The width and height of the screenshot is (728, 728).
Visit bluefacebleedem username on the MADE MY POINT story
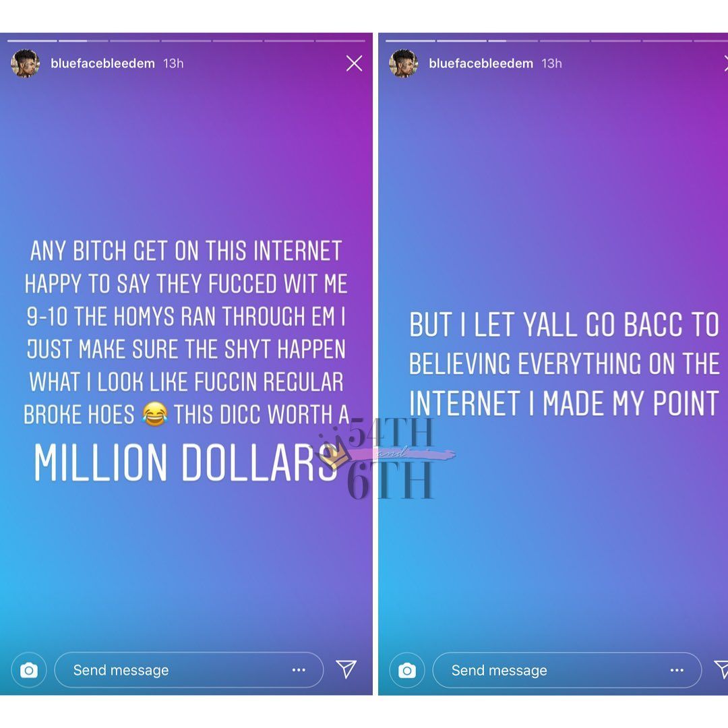click(481, 63)
